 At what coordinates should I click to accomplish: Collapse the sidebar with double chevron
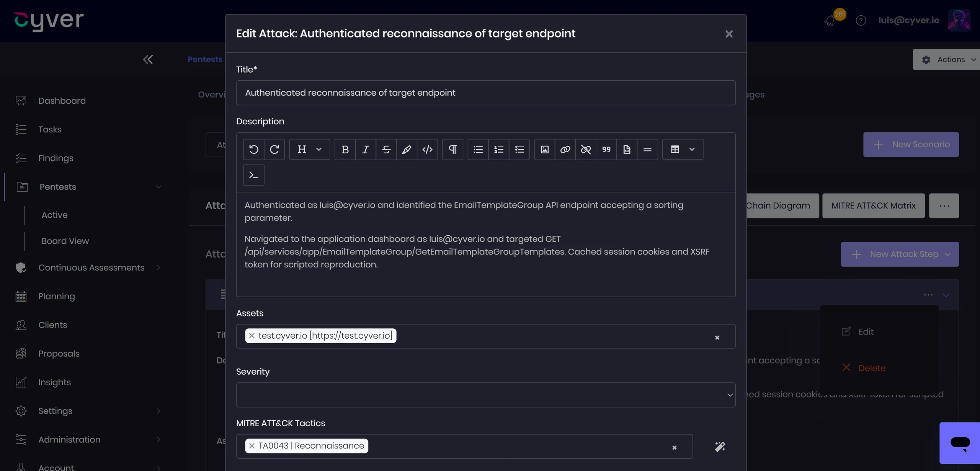pos(148,59)
